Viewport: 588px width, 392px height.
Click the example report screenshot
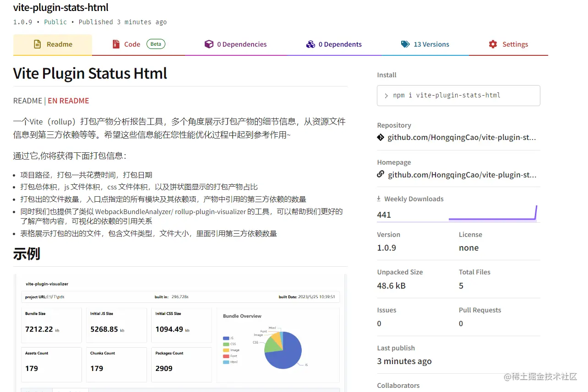pos(180,333)
